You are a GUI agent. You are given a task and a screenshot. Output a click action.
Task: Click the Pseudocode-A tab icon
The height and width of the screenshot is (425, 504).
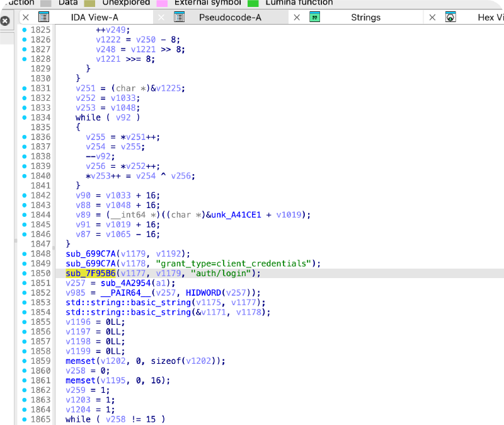click(x=180, y=17)
